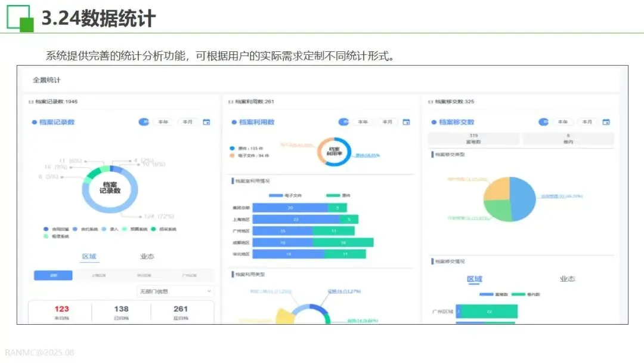Select 本年 in the 档案利用数 panel
644x363 pixels.
(x=363, y=122)
